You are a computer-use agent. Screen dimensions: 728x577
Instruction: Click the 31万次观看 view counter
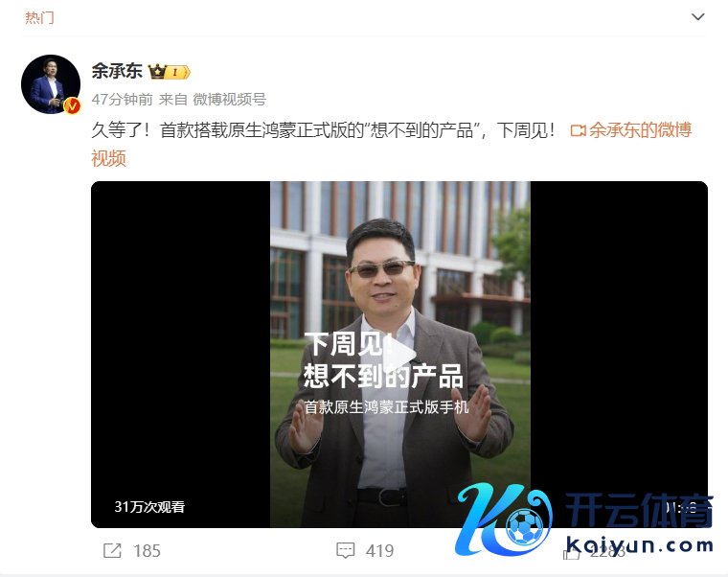[x=149, y=506]
